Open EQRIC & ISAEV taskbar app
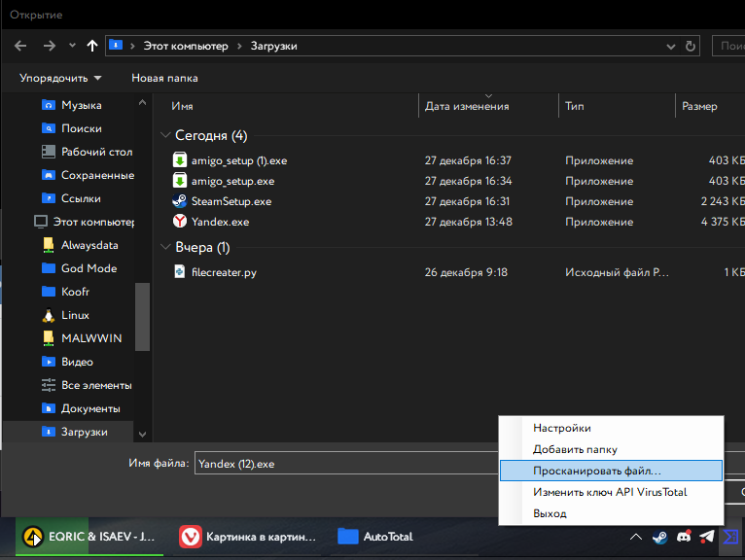 (x=89, y=537)
